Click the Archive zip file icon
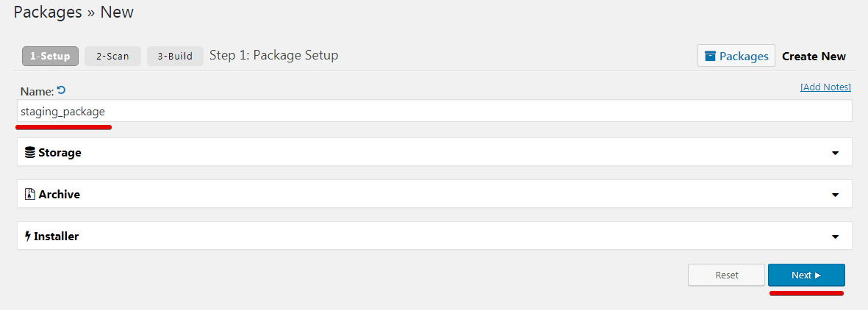The image size is (868, 310). pos(30,195)
